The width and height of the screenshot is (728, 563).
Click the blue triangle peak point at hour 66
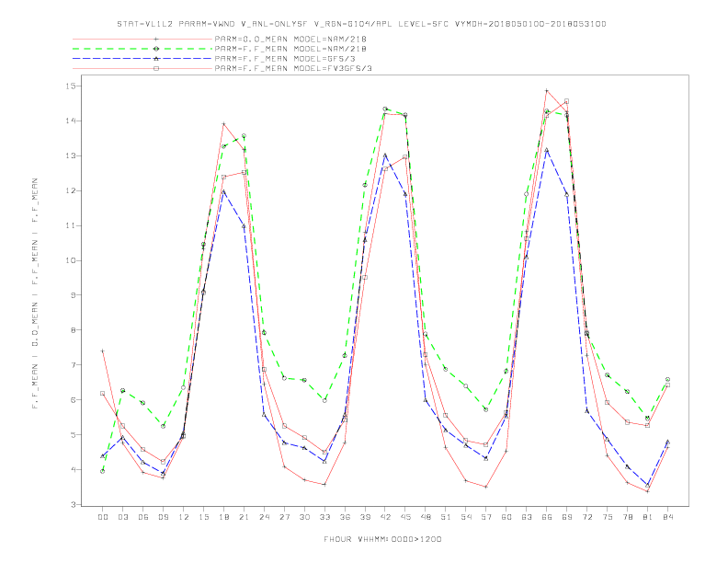[x=547, y=150]
